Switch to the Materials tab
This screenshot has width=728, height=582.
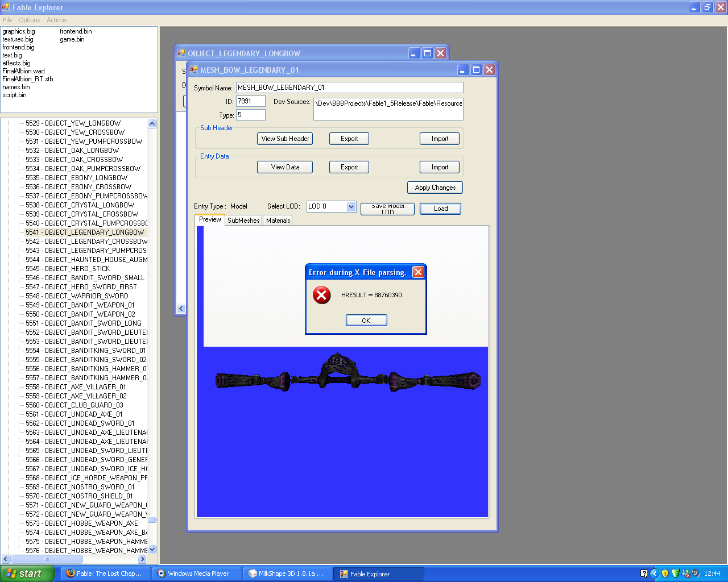point(278,221)
